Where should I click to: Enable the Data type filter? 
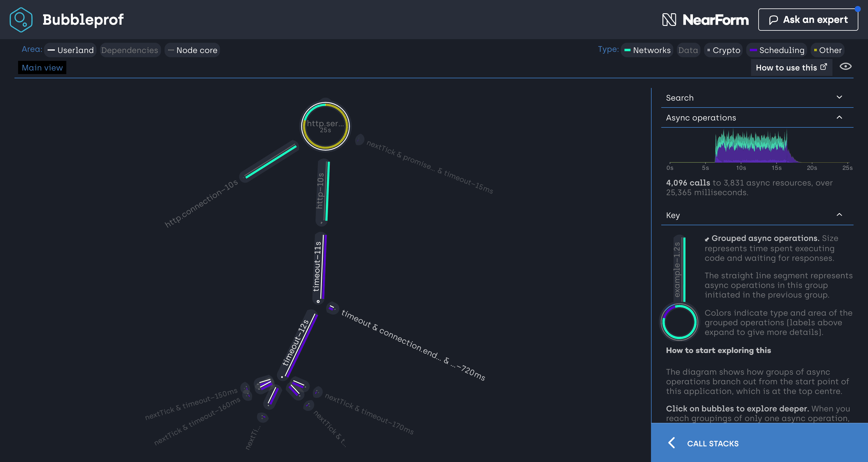pos(688,50)
